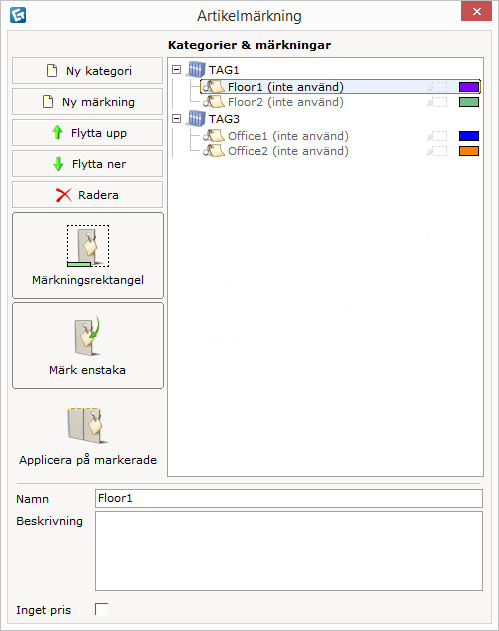
Task: Click the application logo in title bar
Action: pyautogui.click(x=18, y=15)
